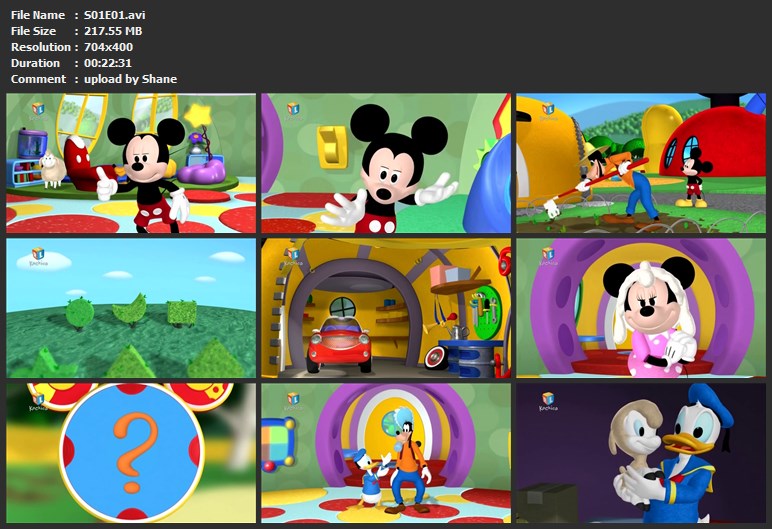Open the thumbnail of the red car in the garage
The image size is (772, 529).
386,308
